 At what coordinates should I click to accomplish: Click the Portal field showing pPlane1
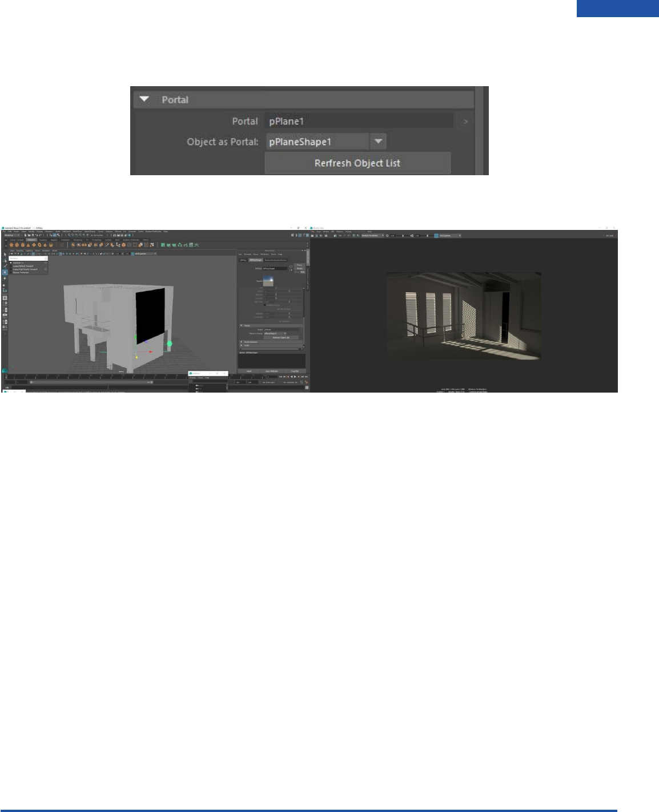coord(359,121)
